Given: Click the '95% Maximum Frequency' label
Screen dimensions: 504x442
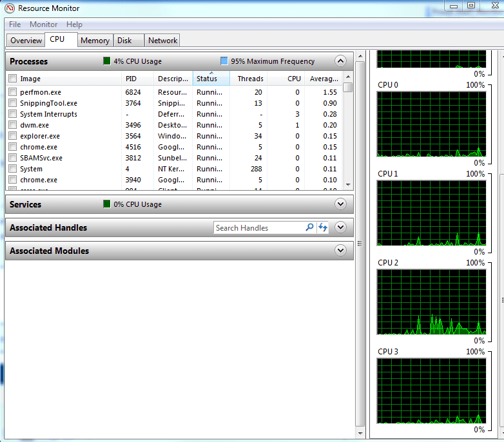Looking at the screenshot, I should coord(273,61).
